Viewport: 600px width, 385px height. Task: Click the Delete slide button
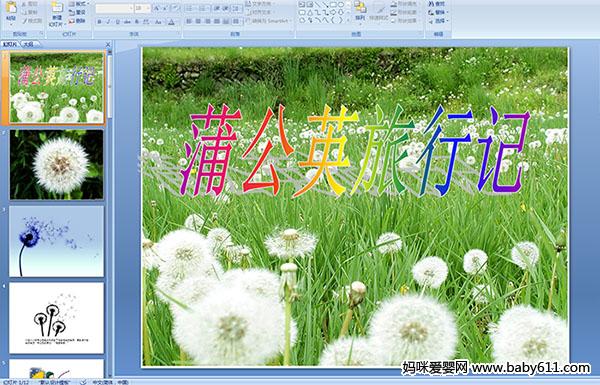[x=77, y=21]
